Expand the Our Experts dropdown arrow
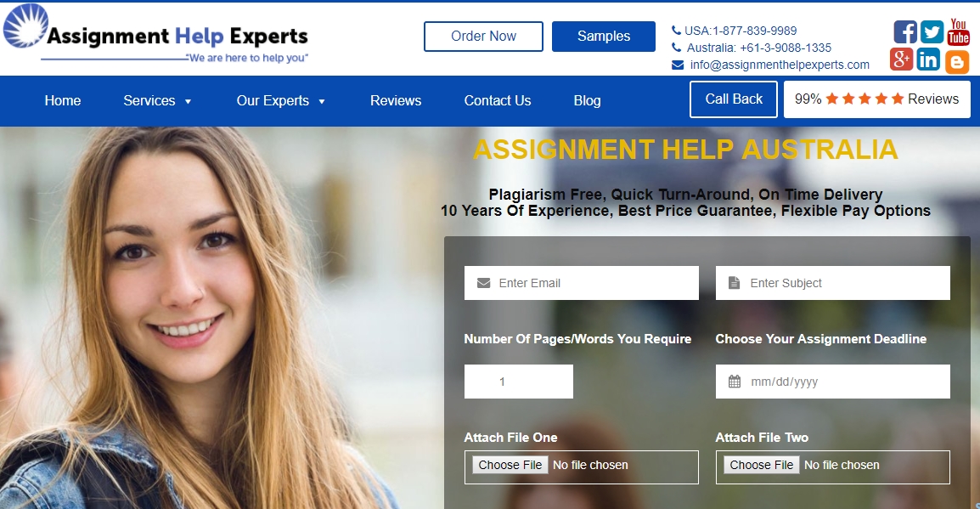This screenshot has height=509, width=980. 322,101
